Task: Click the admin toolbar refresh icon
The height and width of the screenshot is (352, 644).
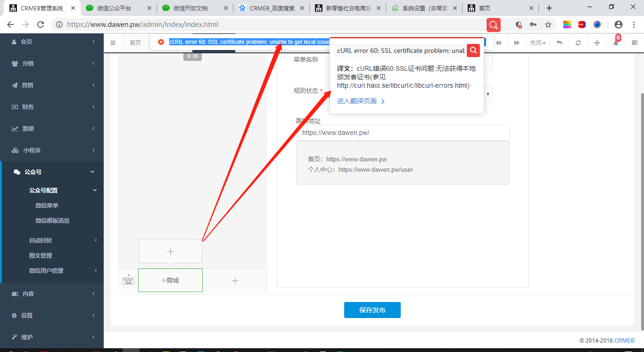Action: click(x=578, y=42)
